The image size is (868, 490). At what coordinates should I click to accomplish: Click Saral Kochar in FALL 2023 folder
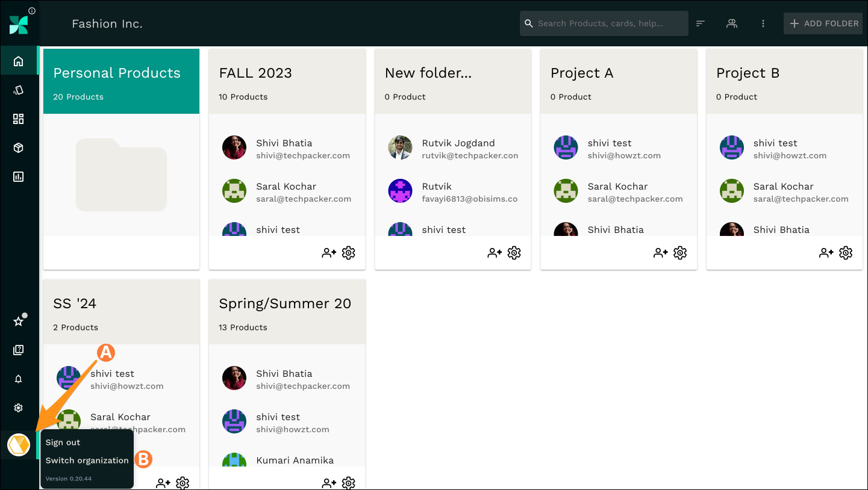pos(286,187)
